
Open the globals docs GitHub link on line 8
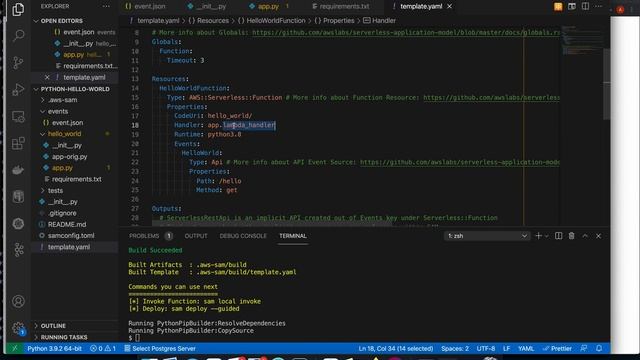click(x=406, y=32)
